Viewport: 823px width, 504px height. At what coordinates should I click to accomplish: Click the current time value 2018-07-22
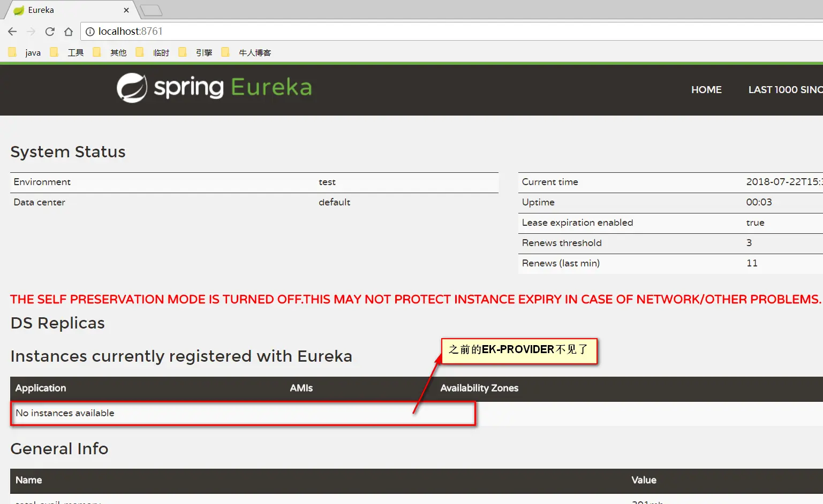784,182
